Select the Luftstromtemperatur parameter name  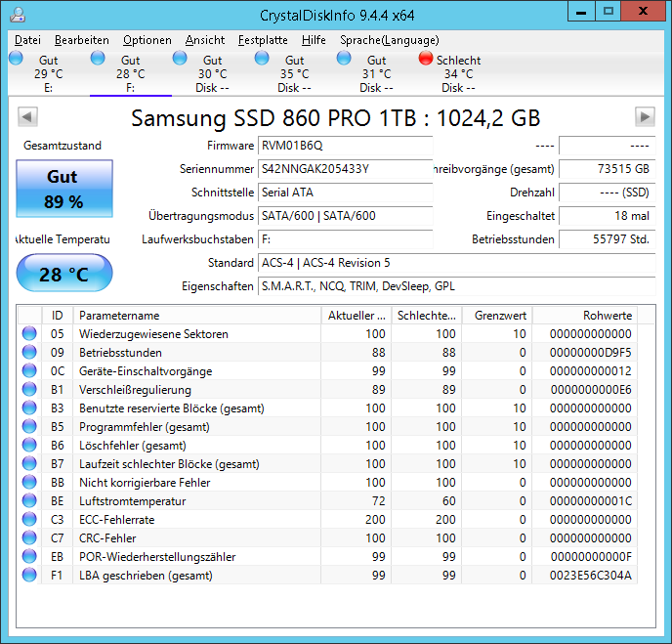(133, 500)
